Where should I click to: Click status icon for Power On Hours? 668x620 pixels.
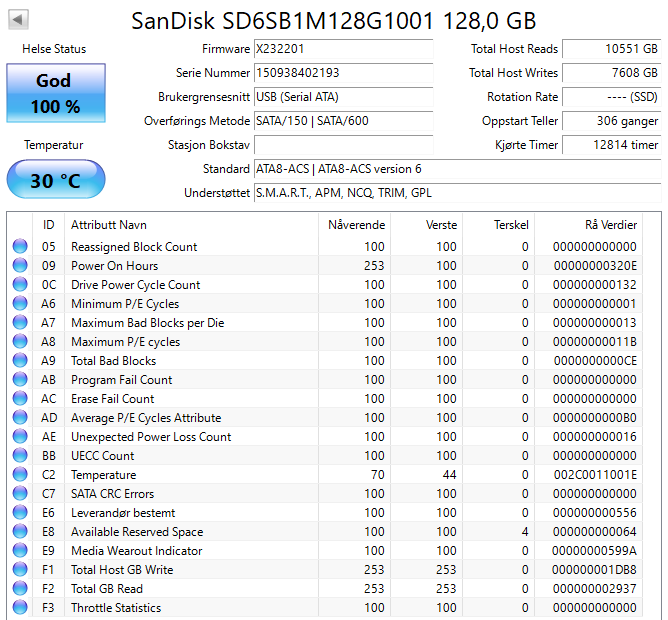click(20, 266)
